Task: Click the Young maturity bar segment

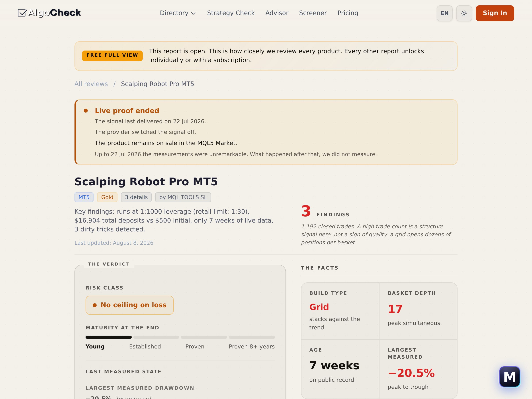Action: click(x=108, y=337)
